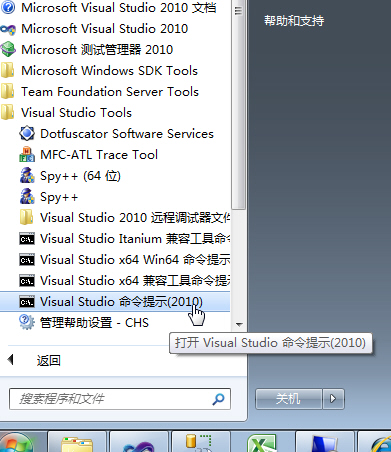Launch Spy++ (64 位)

pos(80,176)
